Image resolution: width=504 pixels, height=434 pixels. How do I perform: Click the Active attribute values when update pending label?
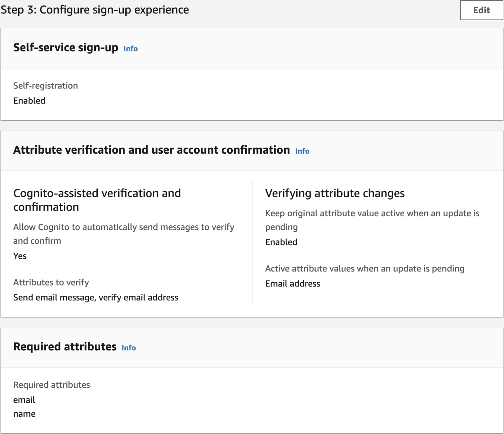(364, 268)
